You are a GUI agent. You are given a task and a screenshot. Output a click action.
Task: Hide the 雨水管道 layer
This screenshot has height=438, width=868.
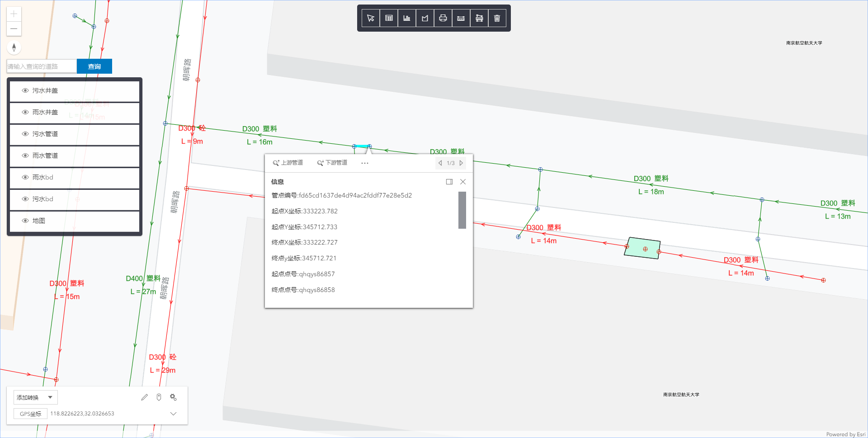25,155
